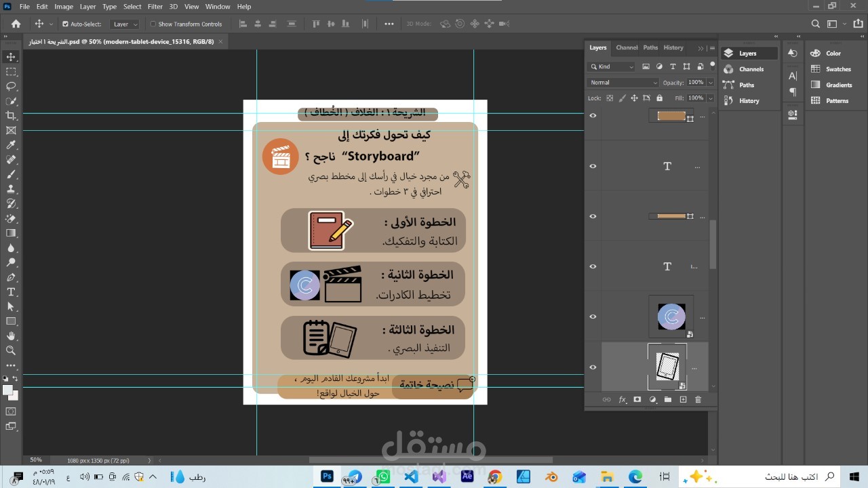
Task: Open the Image menu
Action: [x=64, y=6]
